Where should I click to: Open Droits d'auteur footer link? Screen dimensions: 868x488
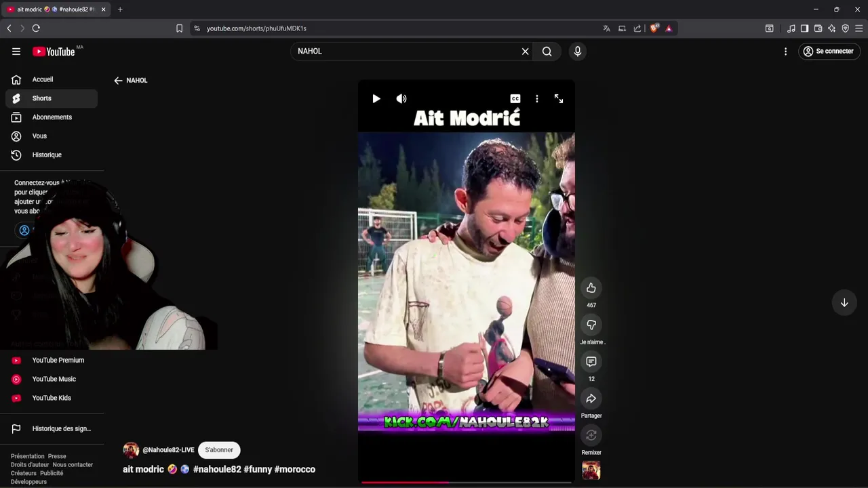[30, 465]
